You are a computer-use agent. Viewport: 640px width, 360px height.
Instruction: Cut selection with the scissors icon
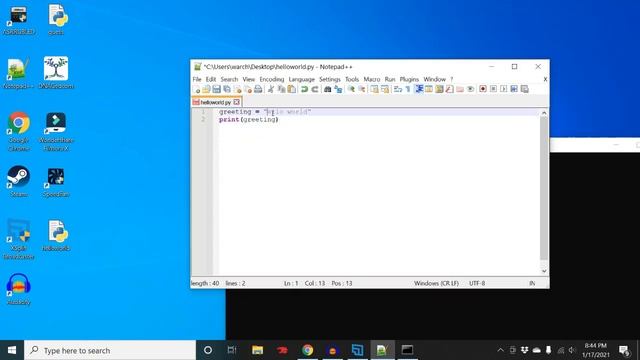coord(271,89)
